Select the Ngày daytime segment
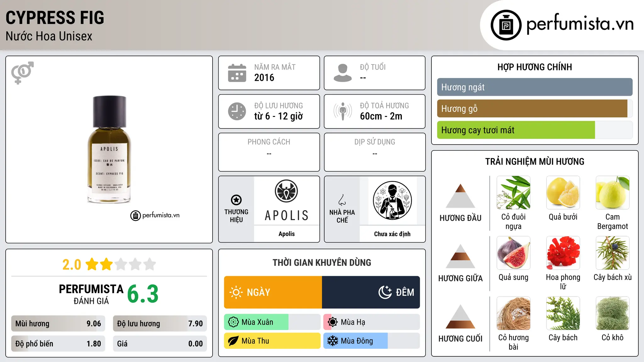The width and height of the screenshot is (644, 362). 273,292
